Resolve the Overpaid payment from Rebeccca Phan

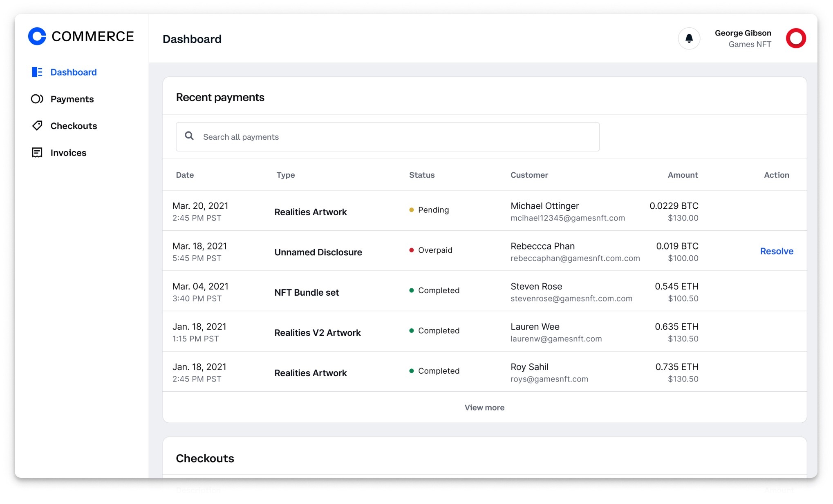776,251
